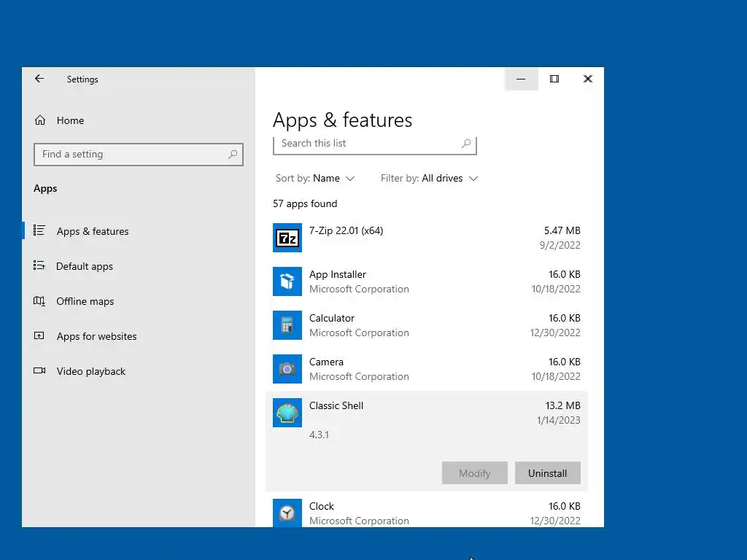Click the Apps & features list icon
The height and width of the screenshot is (560, 747).
(39, 230)
